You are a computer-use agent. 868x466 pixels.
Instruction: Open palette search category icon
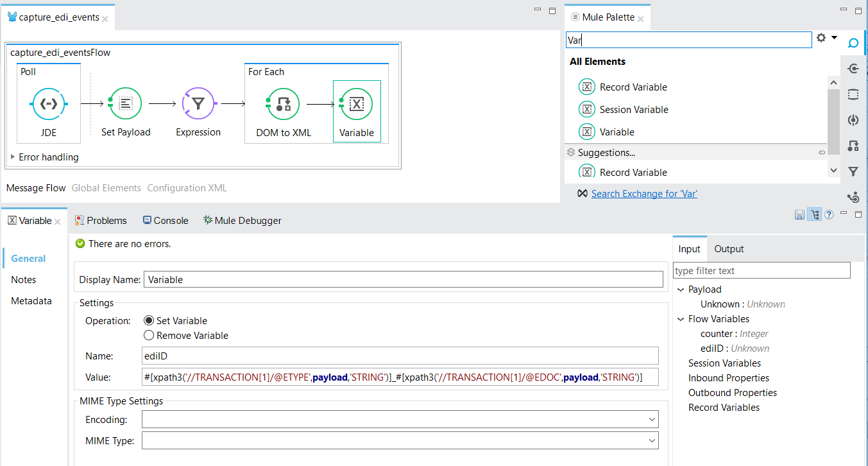(x=853, y=44)
